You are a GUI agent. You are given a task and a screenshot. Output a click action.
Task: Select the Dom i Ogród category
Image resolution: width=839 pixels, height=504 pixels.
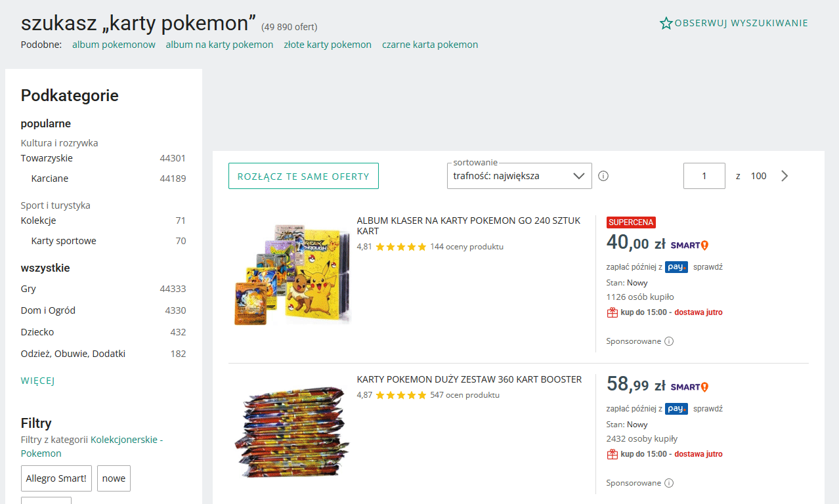(x=43, y=310)
